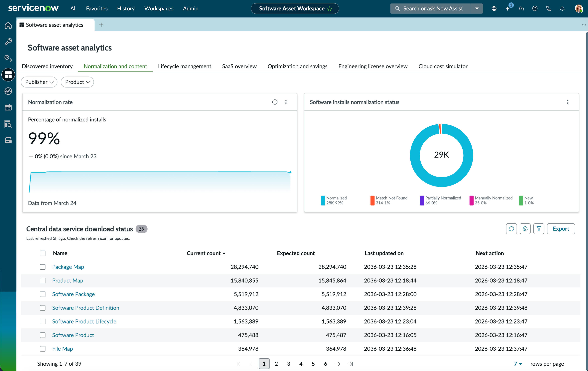Check the File Map row checkbox
Viewport: 588px width, 371px height.
click(43, 349)
